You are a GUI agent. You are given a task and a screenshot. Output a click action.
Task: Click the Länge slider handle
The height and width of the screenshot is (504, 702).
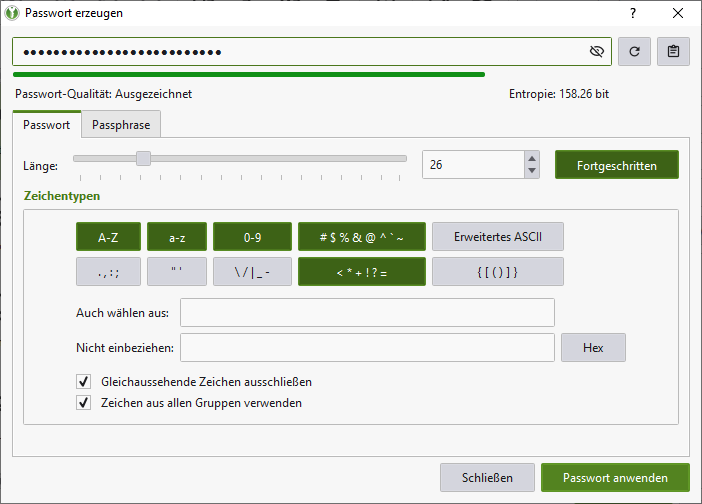tap(143, 158)
